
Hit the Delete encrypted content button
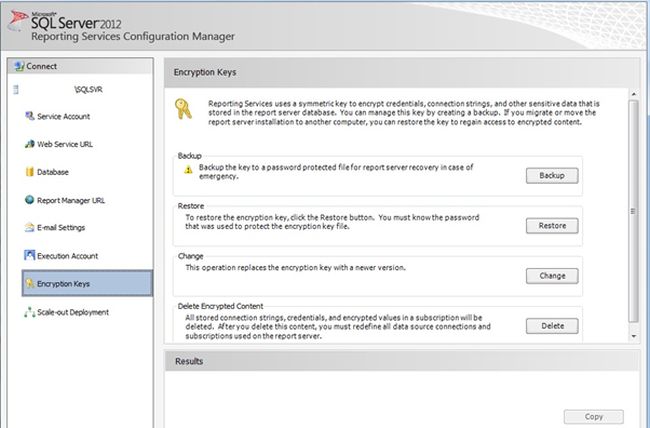(x=552, y=326)
